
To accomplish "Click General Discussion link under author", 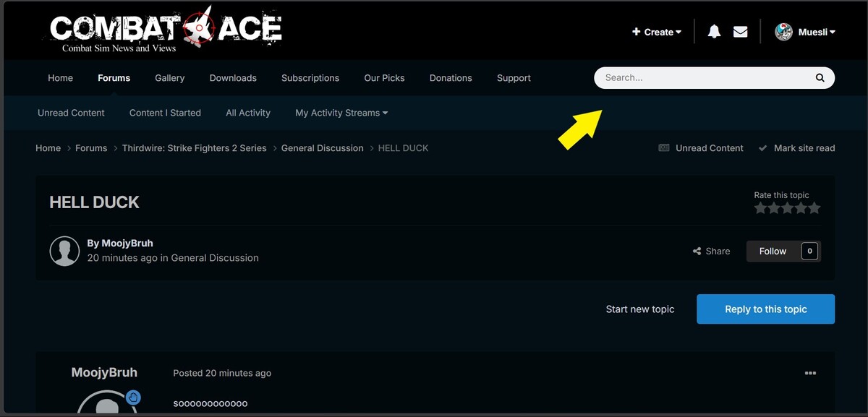I will [x=215, y=258].
